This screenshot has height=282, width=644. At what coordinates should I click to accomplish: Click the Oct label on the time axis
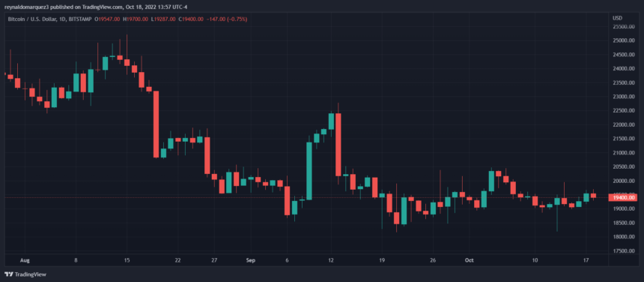pyautogui.click(x=470, y=260)
